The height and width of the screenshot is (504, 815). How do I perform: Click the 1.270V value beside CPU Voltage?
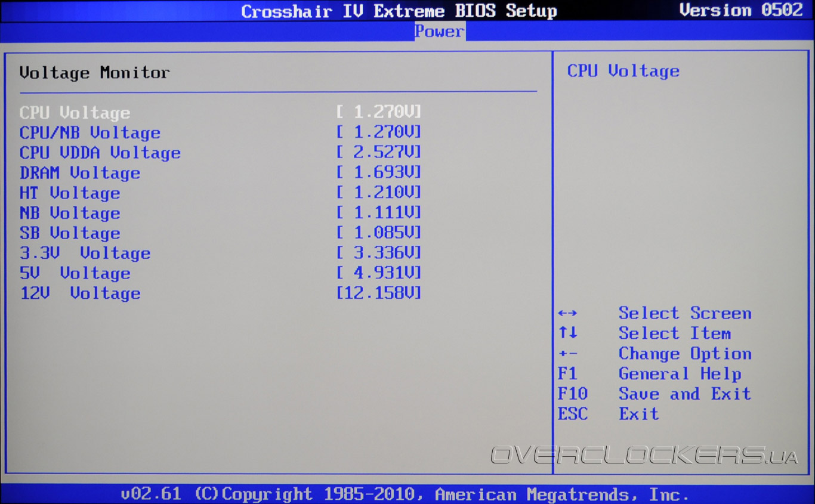click(x=379, y=112)
